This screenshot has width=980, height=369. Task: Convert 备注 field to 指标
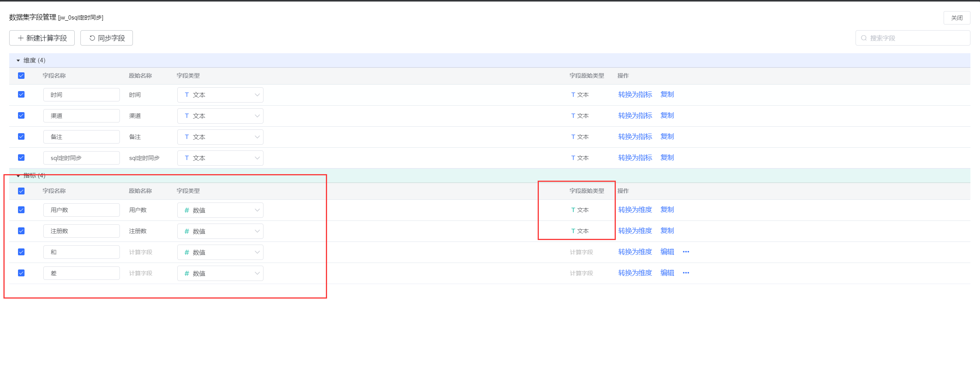click(635, 137)
